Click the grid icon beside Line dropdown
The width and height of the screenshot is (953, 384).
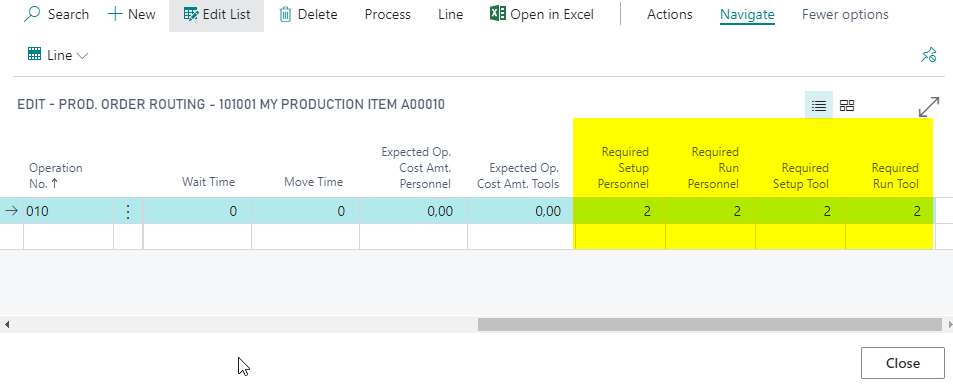pos(34,55)
